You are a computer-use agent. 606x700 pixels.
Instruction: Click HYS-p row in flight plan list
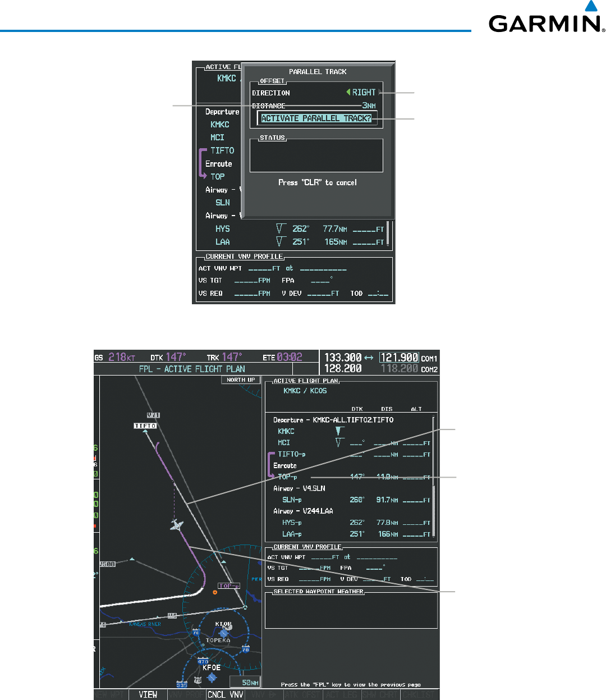[356, 523]
